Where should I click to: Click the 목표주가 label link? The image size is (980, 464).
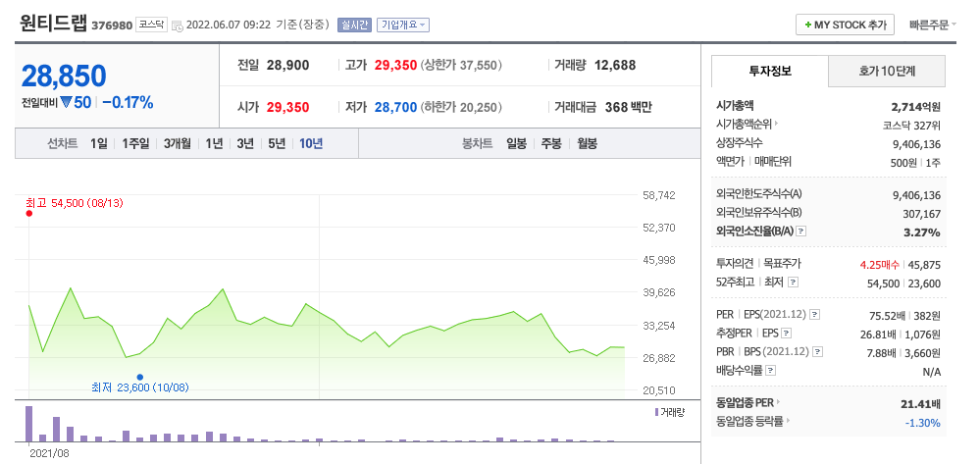[x=782, y=264]
